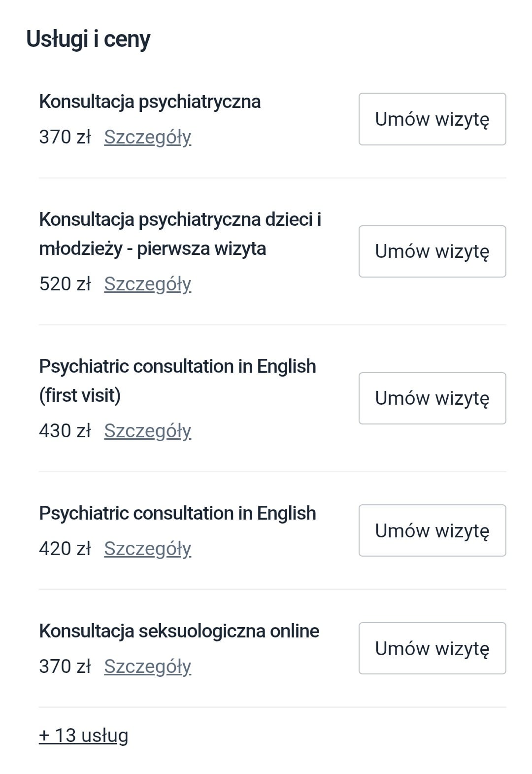532x774 pixels.
Task: Click the 'Usługi i ceny' heading
Action: tap(88, 39)
